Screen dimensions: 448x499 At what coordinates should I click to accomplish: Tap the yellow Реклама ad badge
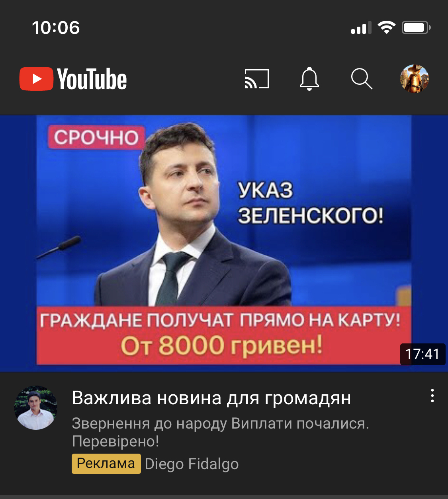coord(106,464)
